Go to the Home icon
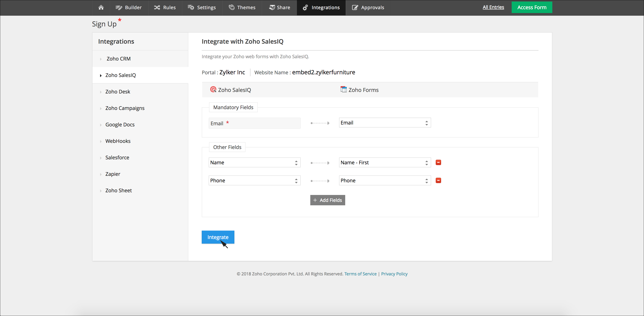644x316 pixels. point(101,7)
